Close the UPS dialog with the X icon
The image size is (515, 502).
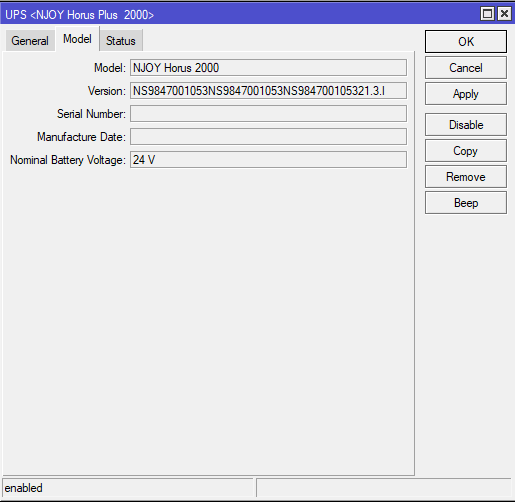[x=505, y=14]
